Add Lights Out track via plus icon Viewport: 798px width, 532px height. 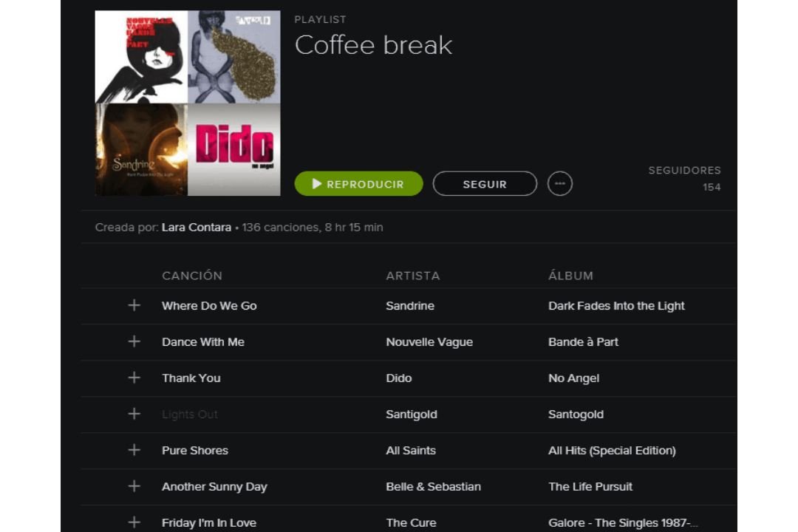pos(134,414)
